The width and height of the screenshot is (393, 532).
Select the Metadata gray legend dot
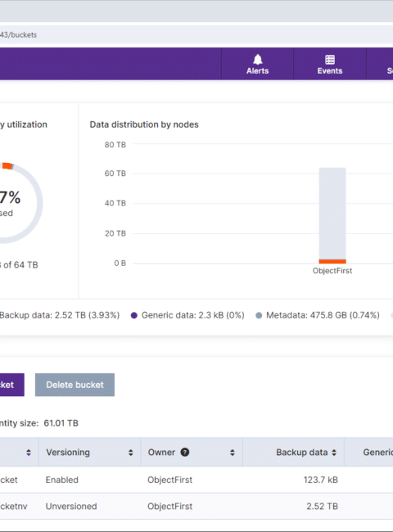pos(259,316)
